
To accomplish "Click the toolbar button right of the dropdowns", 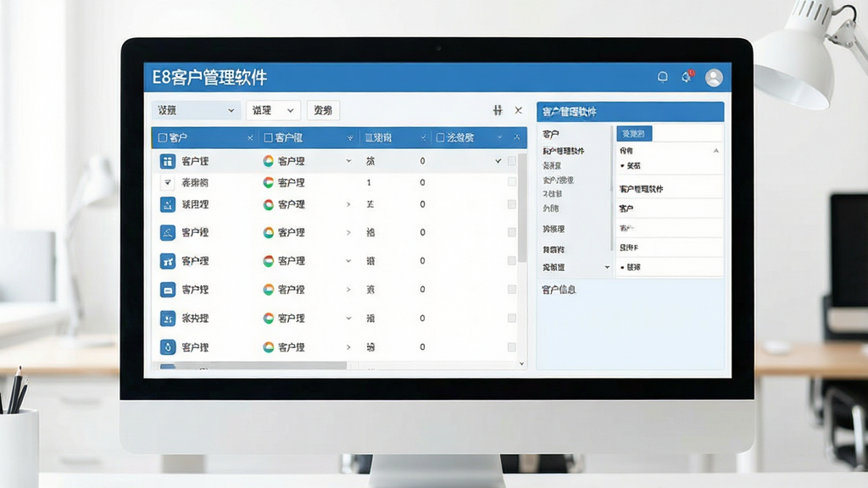I will (x=323, y=110).
